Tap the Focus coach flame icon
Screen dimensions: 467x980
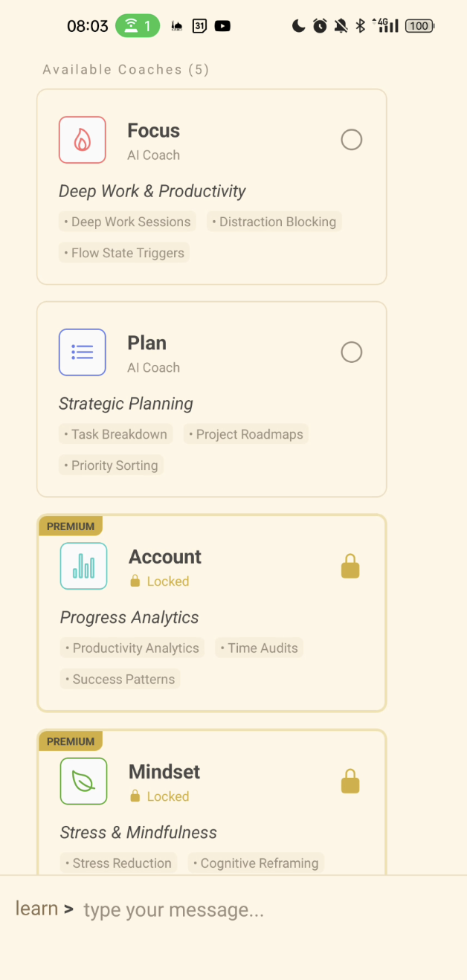pyautogui.click(x=83, y=140)
